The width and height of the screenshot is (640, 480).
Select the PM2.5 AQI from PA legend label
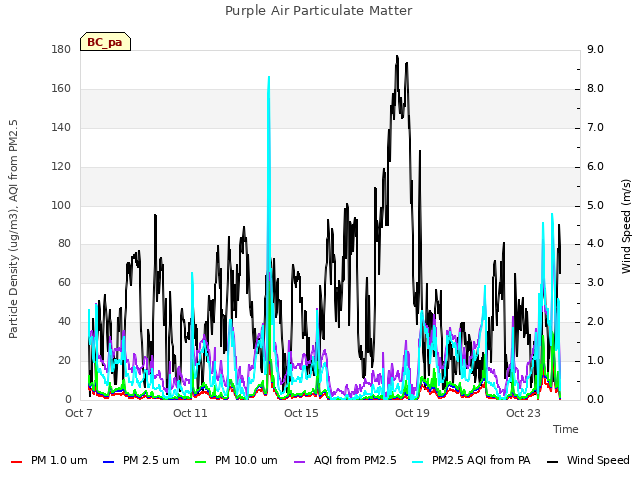tap(481, 460)
